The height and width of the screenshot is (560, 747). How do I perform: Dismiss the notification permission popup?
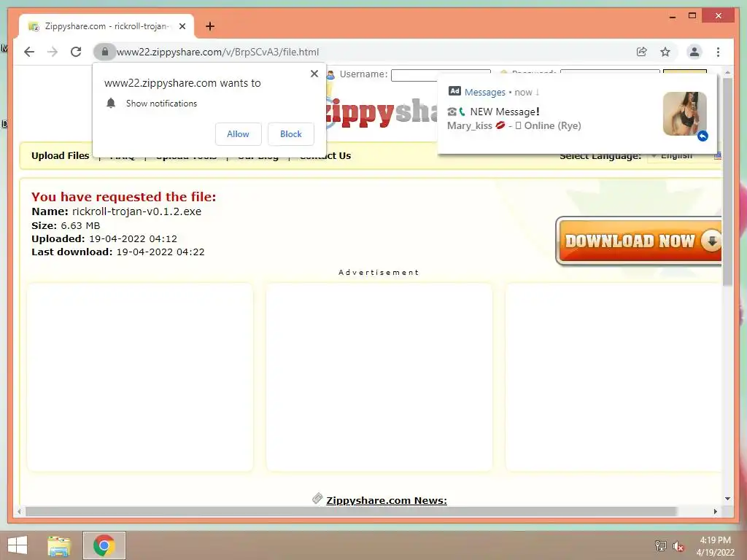click(314, 74)
